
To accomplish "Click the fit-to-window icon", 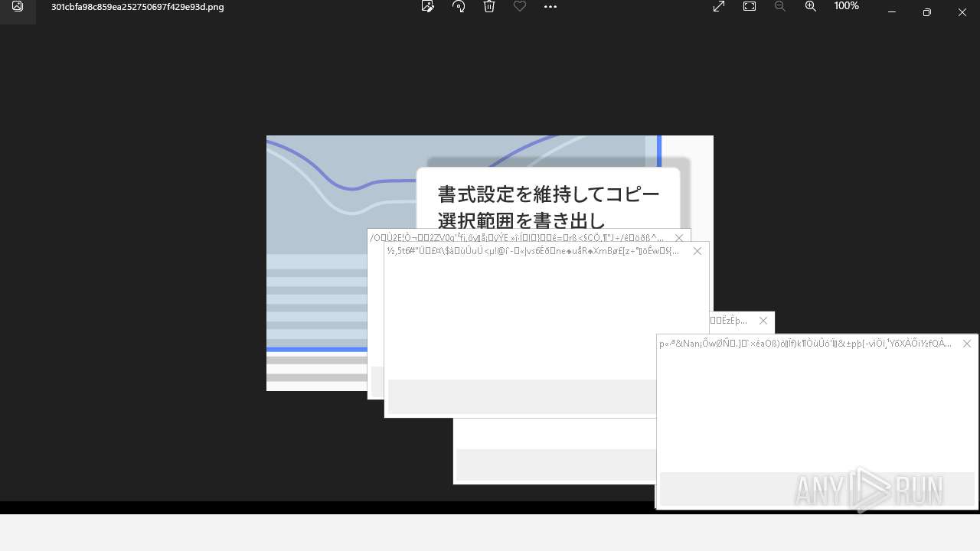I will [750, 7].
